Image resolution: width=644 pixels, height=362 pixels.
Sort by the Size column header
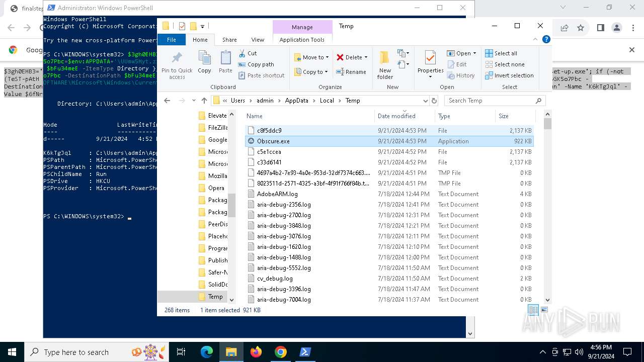pyautogui.click(x=515, y=116)
